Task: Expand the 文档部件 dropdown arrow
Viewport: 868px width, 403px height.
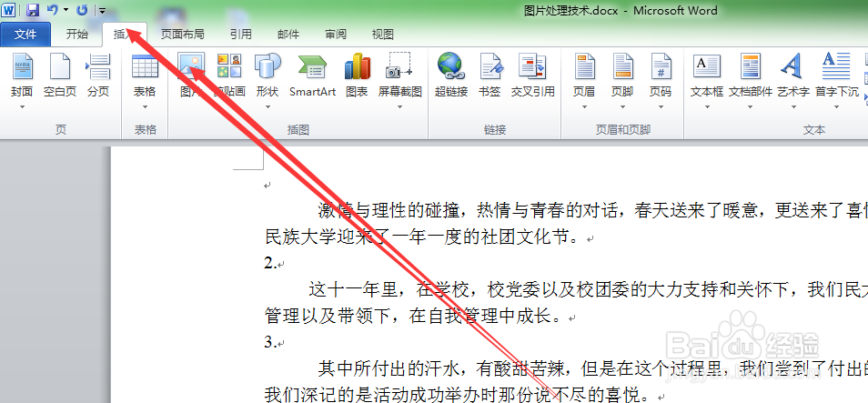Action: tap(750, 106)
